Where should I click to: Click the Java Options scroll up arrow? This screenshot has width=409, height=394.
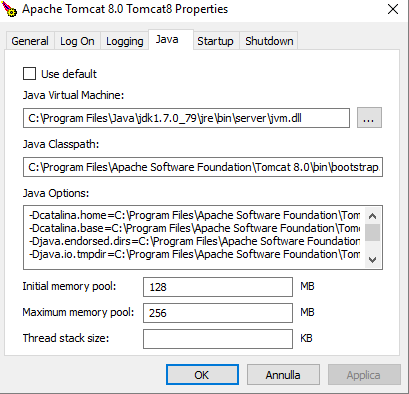tap(372, 216)
